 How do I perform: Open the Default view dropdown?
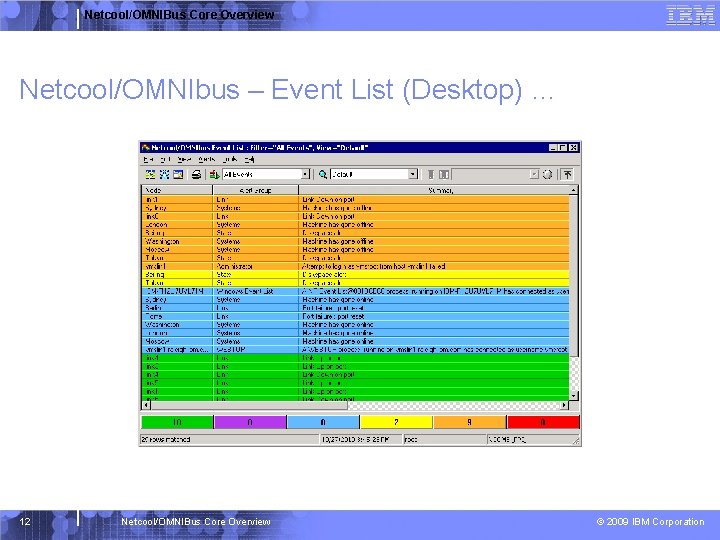pos(413,174)
